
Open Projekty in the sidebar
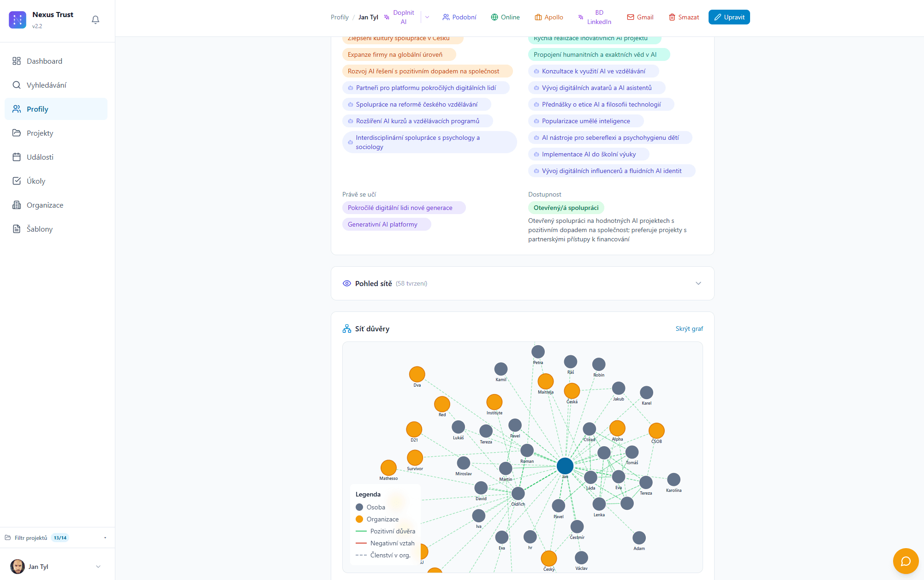[x=40, y=133]
